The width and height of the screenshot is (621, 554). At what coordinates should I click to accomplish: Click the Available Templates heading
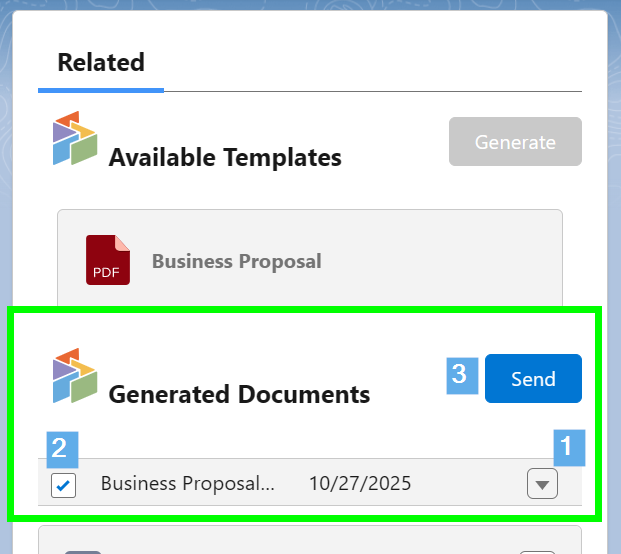tap(225, 157)
